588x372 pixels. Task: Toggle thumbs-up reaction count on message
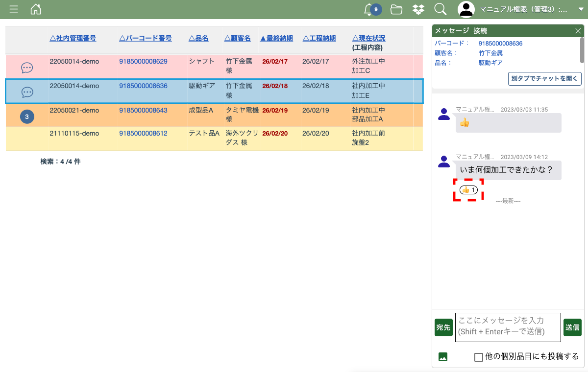point(468,190)
